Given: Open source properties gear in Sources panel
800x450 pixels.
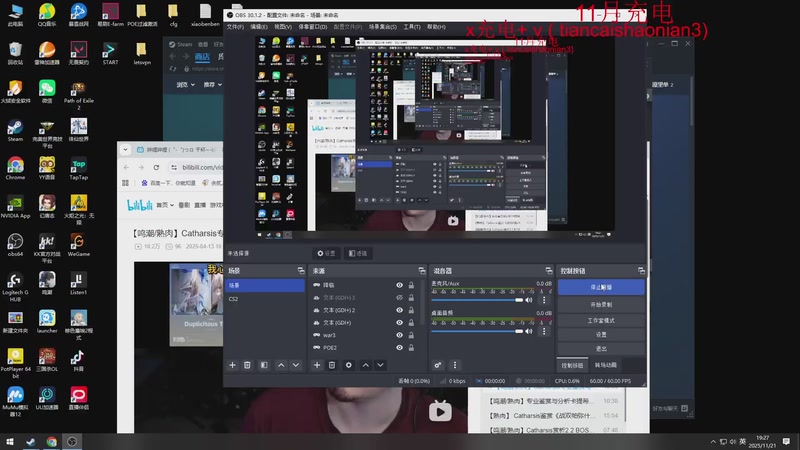Looking at the screenshot, I should click(348, 365).
